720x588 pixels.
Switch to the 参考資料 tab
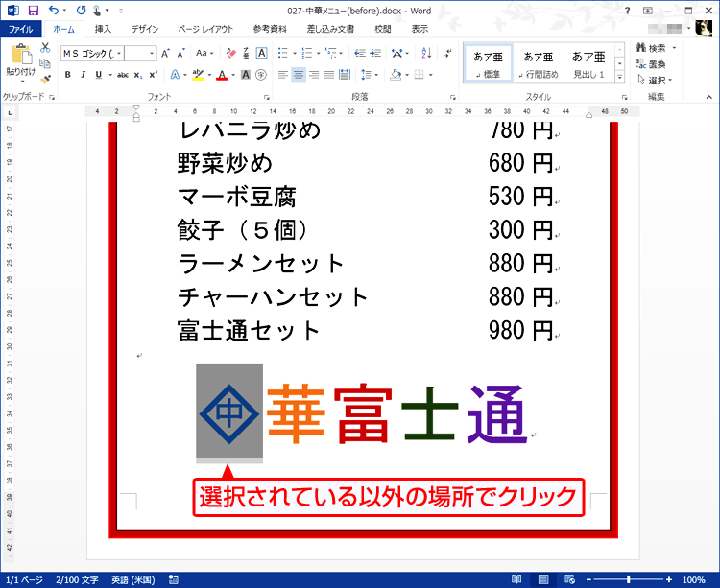pyautogui.click(x=270, y=29)
